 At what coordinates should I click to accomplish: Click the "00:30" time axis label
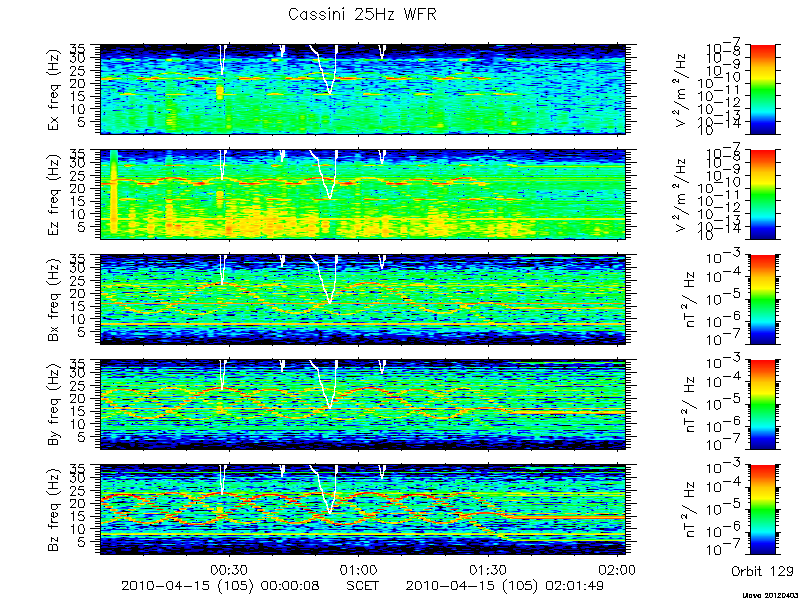pos(230,569)
